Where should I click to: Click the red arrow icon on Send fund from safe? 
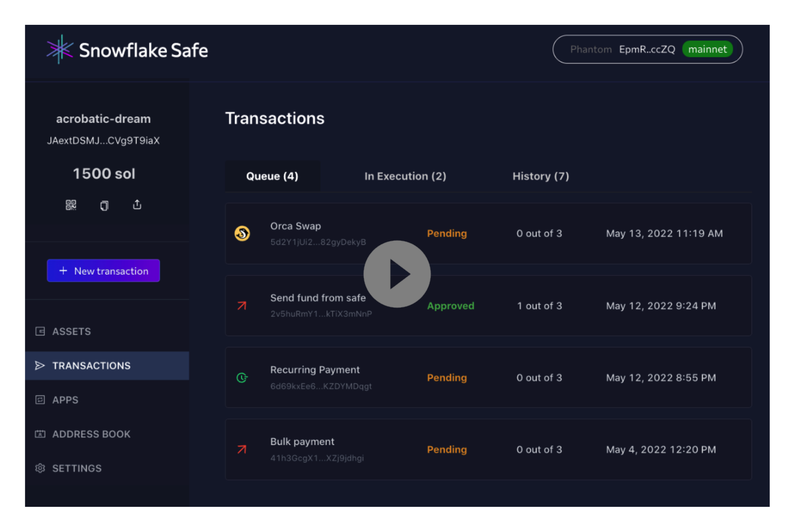[241, 305]
